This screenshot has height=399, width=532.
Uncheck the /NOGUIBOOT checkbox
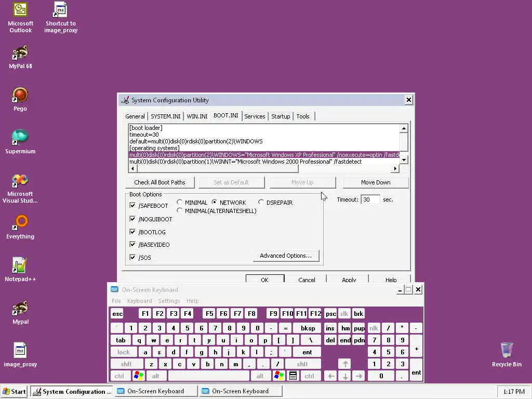click(132, 219)
